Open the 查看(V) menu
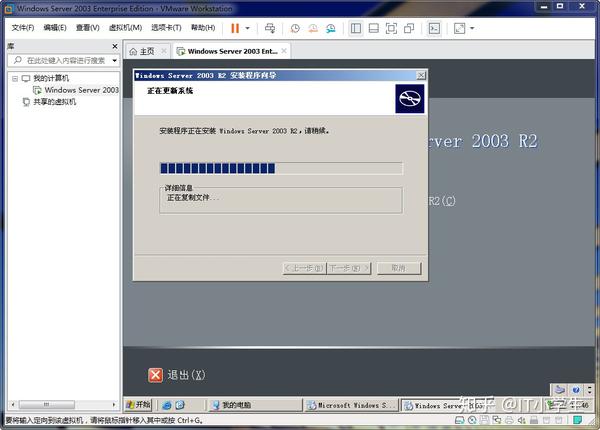The width and height of the screenshot is (600, 430). click(x=88, y=28)
